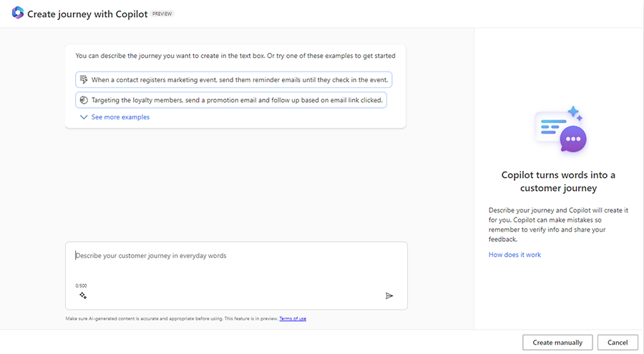Click the Create manually button
This screenshot has width=644, height=354.
[557, 343]
